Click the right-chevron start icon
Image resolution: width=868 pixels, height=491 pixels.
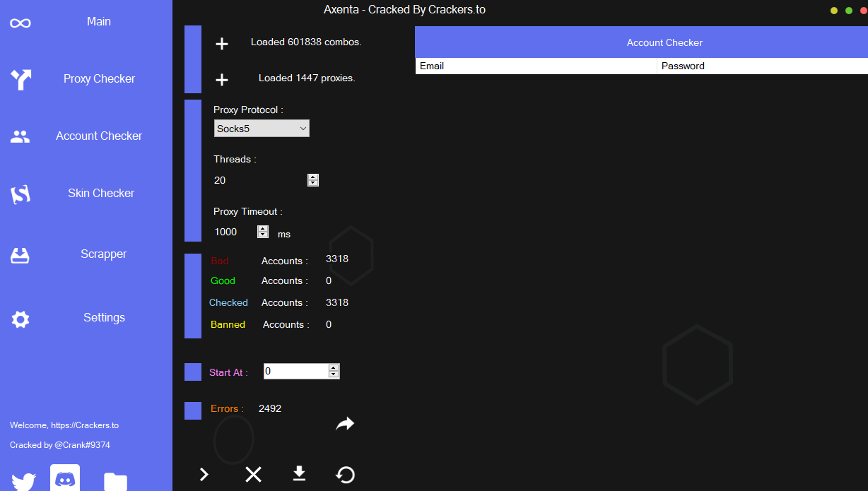tap(204, 474)
